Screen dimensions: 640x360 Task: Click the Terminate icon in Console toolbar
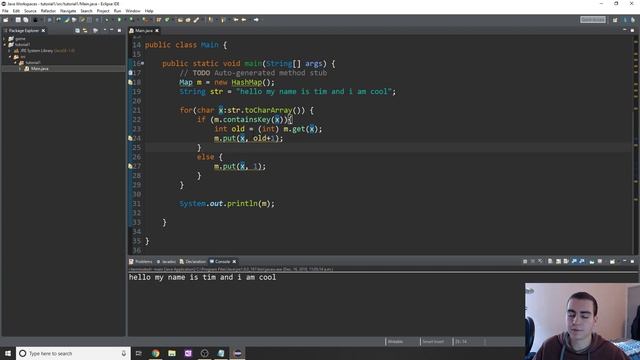click(525, 261)
